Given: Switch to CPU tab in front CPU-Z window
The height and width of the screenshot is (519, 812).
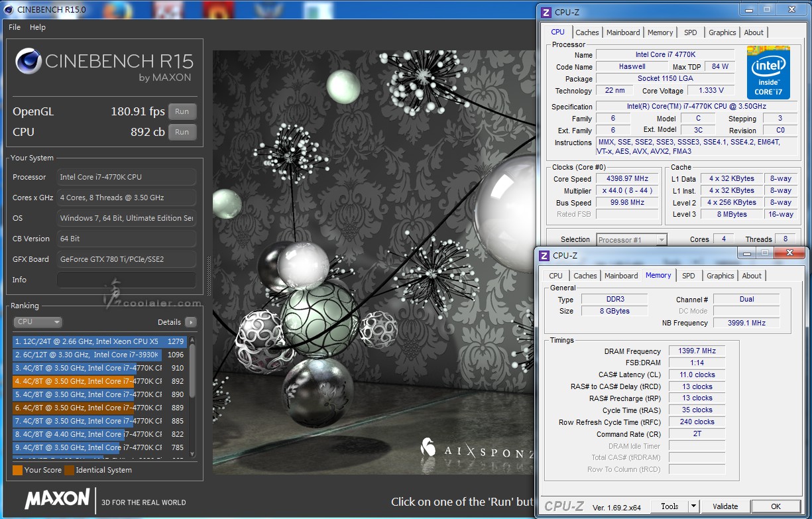Looking at the screenshot, I should [556, 276].
